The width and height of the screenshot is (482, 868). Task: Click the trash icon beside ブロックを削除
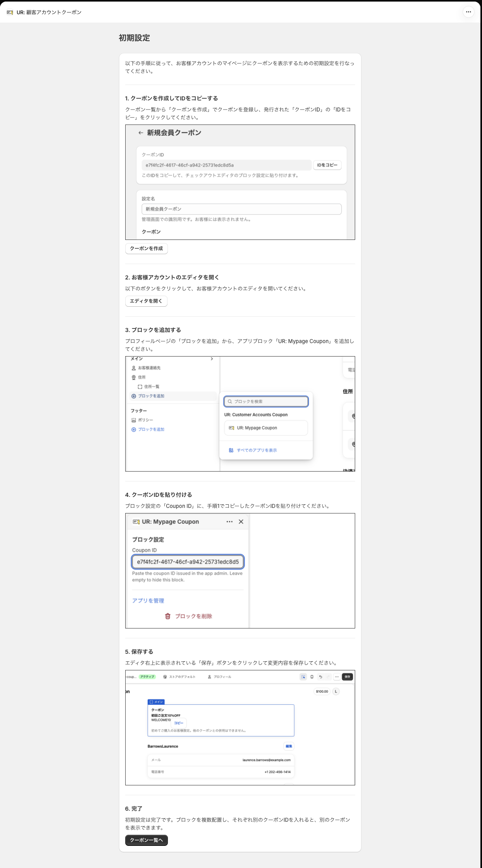[x=168, y=616]
